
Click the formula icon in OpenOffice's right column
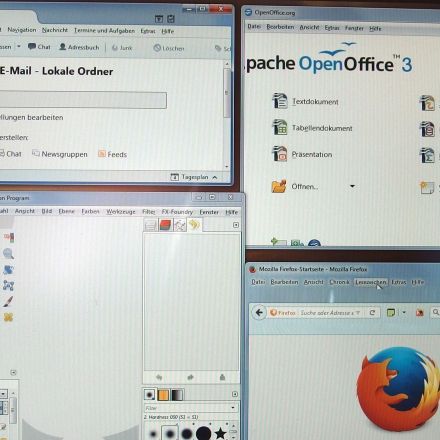pos(427,155)
